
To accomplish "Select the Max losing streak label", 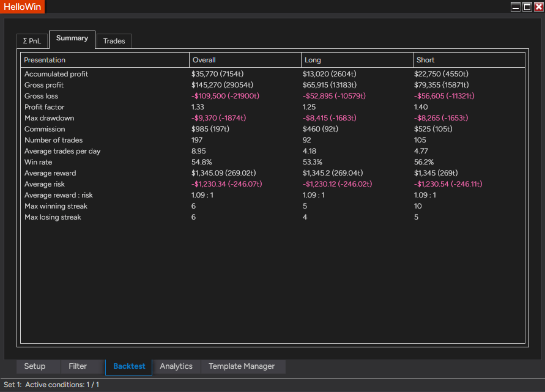I will [53, 217].
